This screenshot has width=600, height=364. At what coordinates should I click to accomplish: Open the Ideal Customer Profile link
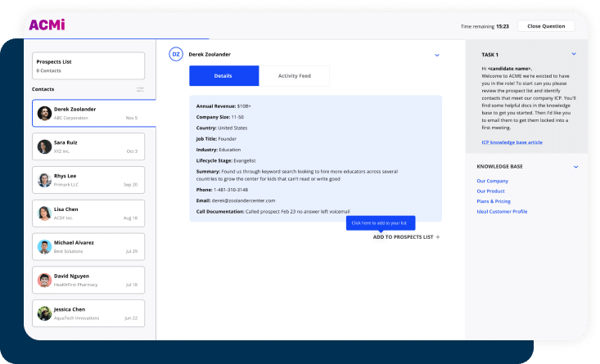(x=502, y=211)
